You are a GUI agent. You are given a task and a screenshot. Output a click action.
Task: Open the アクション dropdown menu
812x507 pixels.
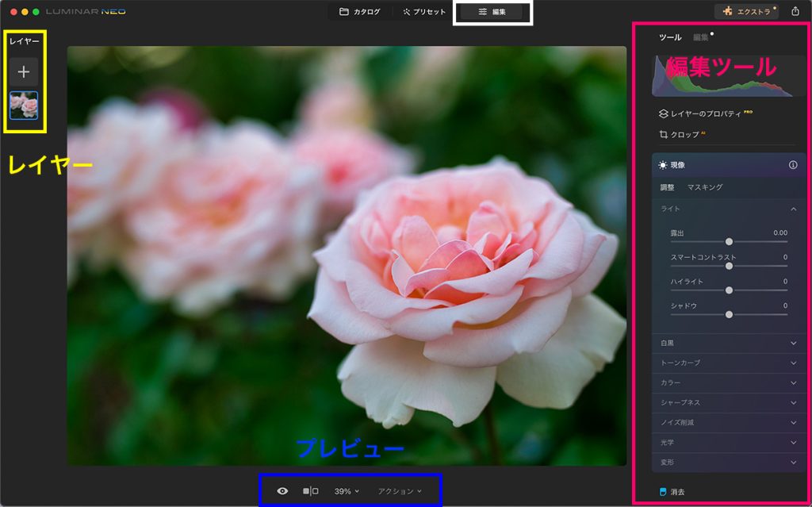(400, 491)
